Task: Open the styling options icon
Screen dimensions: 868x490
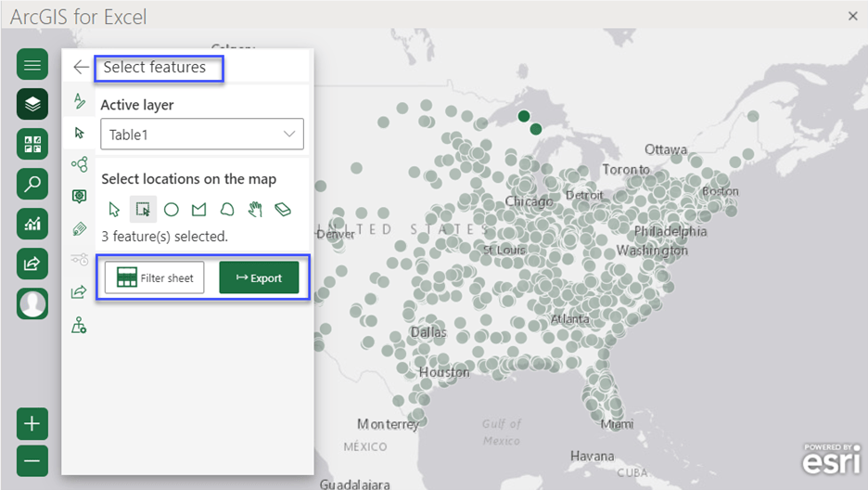Action: tap(79, 101)
